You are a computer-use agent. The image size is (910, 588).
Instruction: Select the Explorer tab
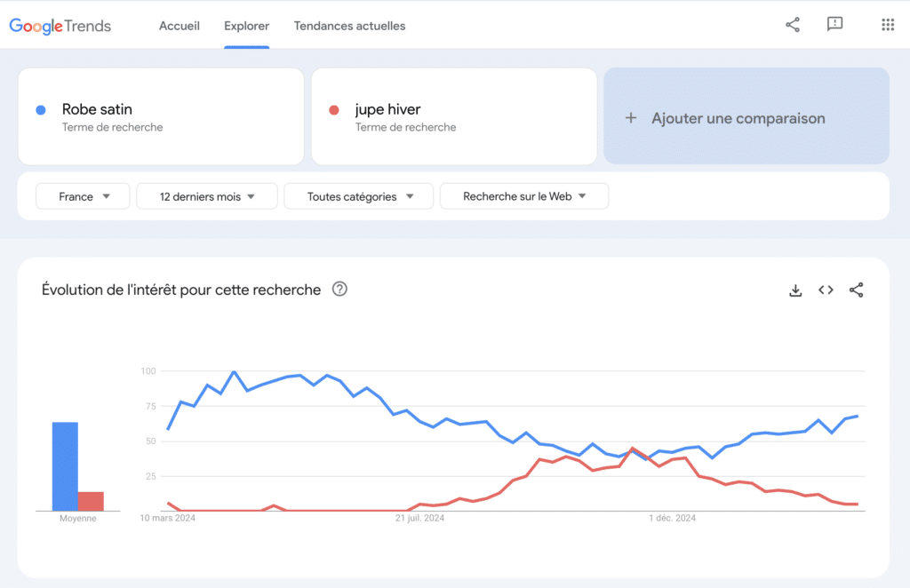point(247,26)
